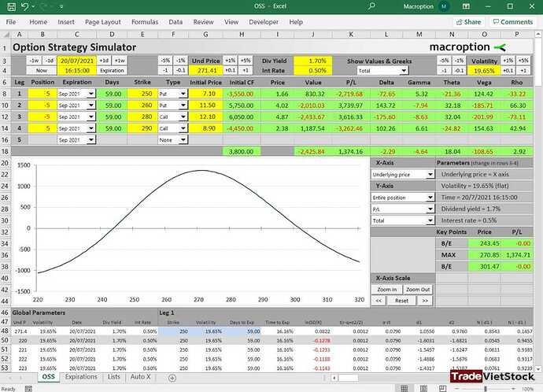Image resolution: width=543 pixels, height=392 pixels.
Task: Switch to the Developer tab
Action: [x=264, y=22]
